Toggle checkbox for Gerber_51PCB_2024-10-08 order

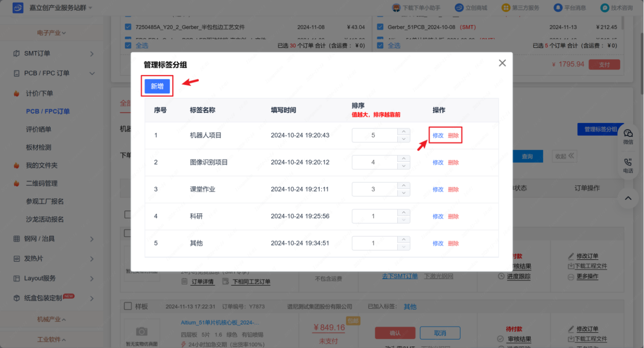tap(380, 27)
